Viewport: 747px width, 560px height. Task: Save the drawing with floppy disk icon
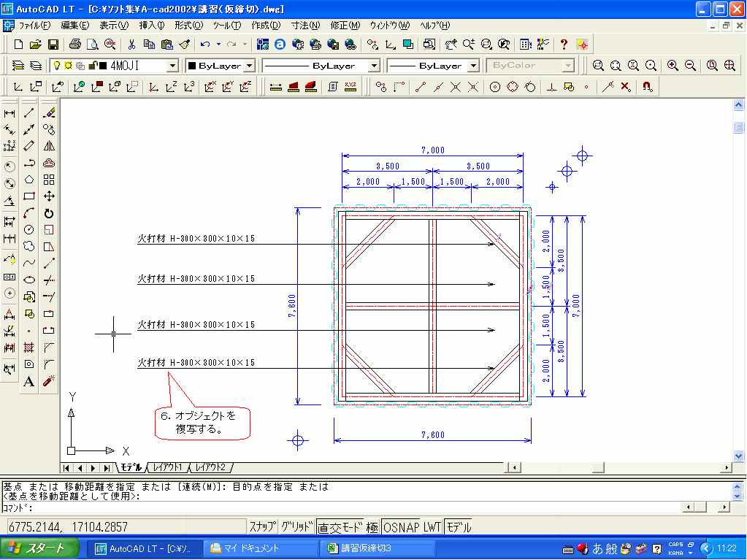tap(53, 45)
